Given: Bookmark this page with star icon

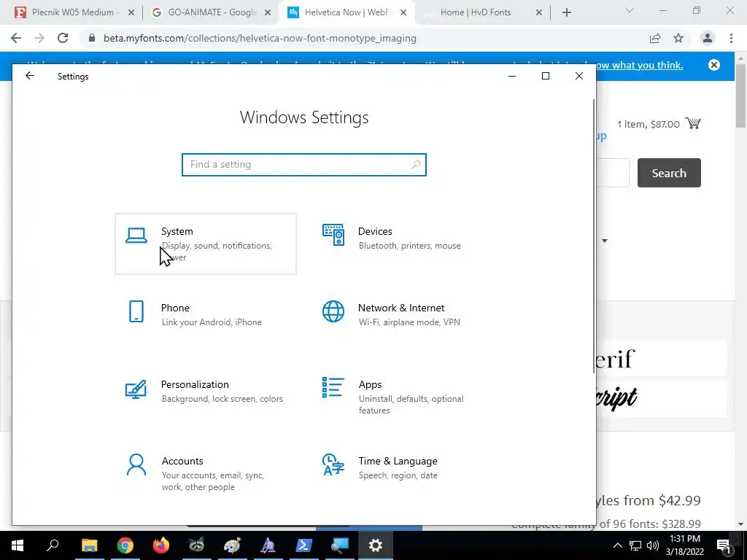Looking at the screenshot, I should 678,38.
